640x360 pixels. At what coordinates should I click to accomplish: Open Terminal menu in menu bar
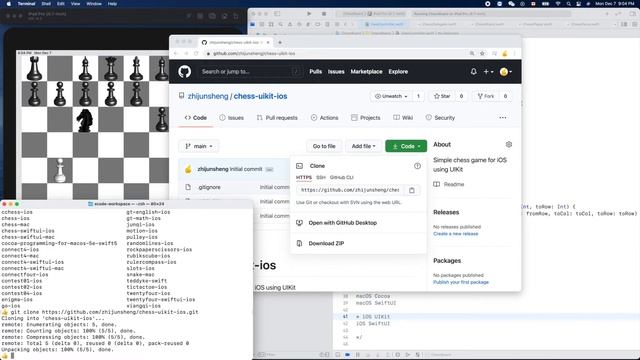pyautogui.click(x=26, y=4)
